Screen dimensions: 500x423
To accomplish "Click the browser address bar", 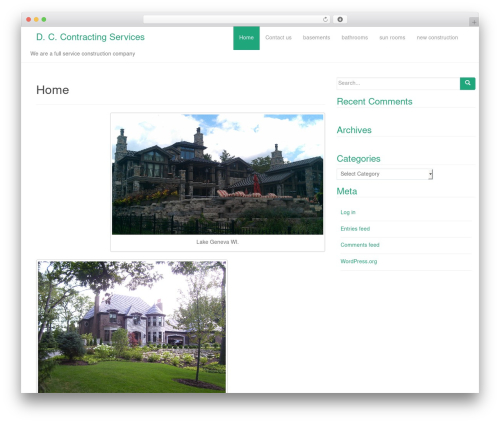I will (x=236, y=20).
